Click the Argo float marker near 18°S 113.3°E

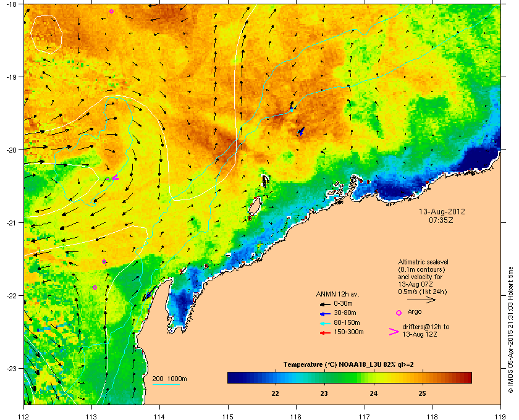(112, 11)
